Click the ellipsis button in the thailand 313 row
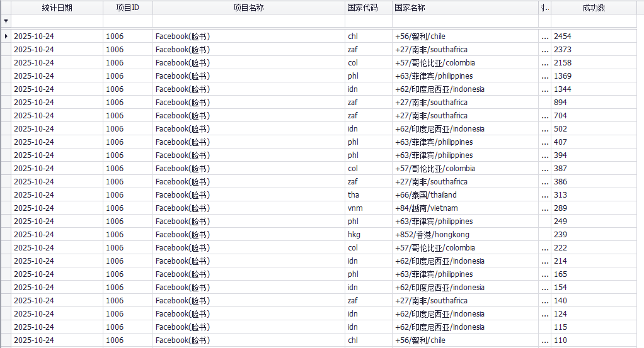The width and height of the screenshot is (644, 348). click(x=544, y=195)
